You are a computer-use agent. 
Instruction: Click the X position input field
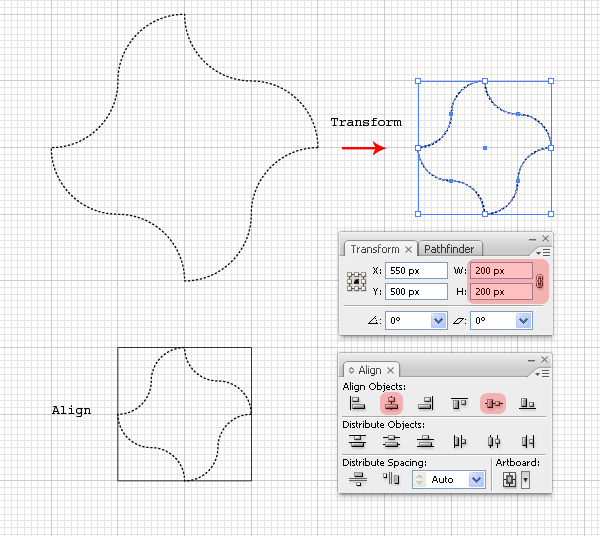pyautogui.click(x=416, y=271)
